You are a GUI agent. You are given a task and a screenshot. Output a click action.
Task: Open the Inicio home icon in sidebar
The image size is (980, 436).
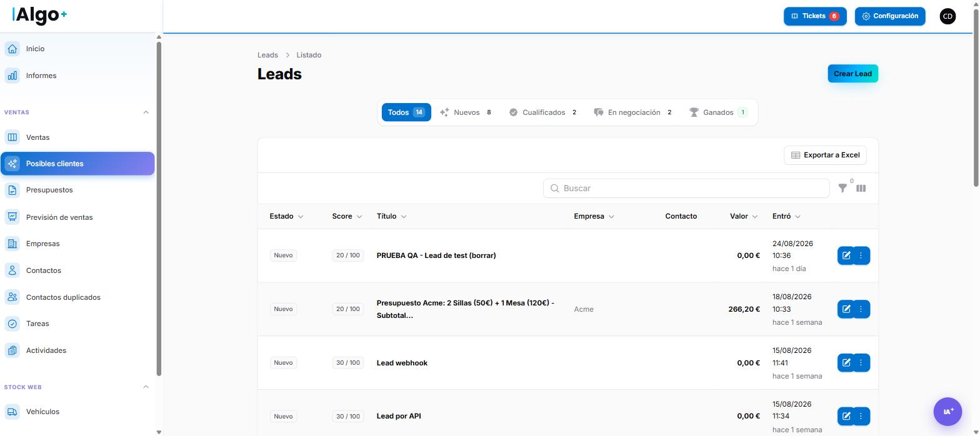click(x=12, y=49)
